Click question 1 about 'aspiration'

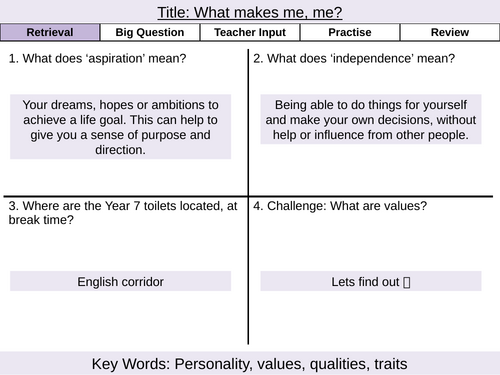tap(97, 59)
